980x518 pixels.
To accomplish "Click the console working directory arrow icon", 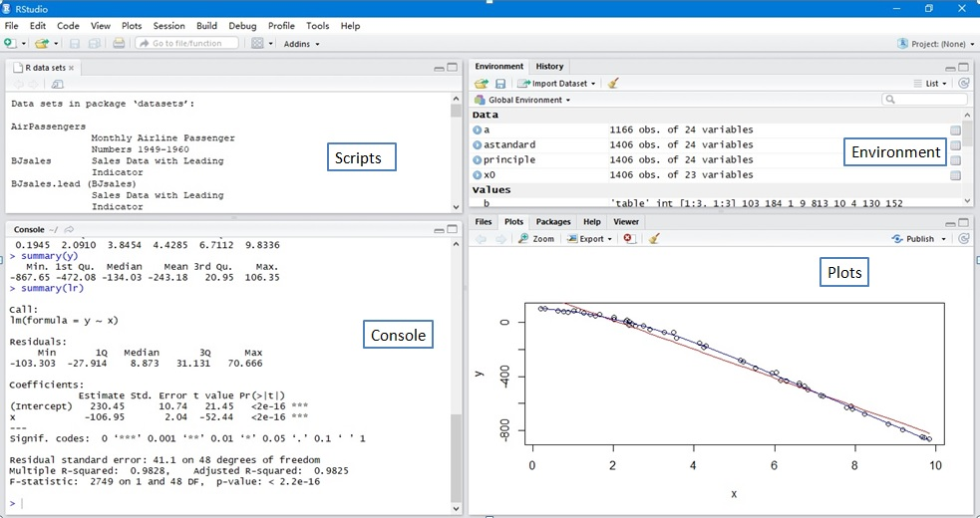I will click(x=69, y=229).
